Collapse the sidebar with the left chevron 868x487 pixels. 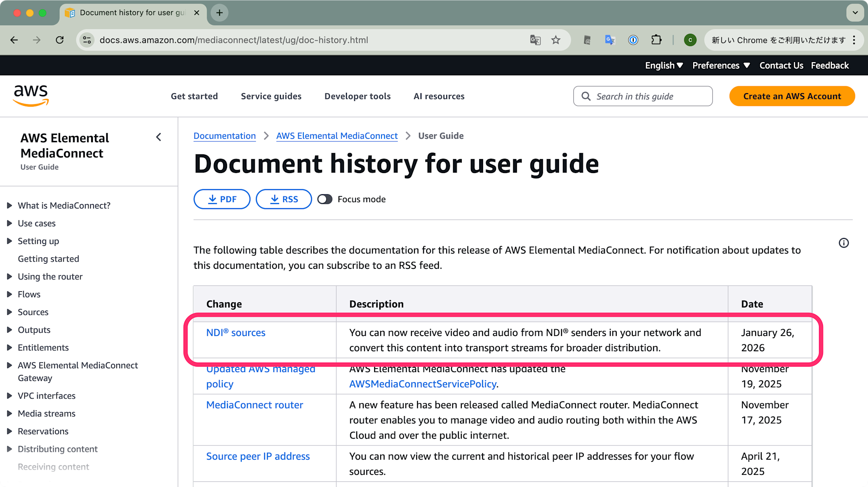click(x=159, y=137)
